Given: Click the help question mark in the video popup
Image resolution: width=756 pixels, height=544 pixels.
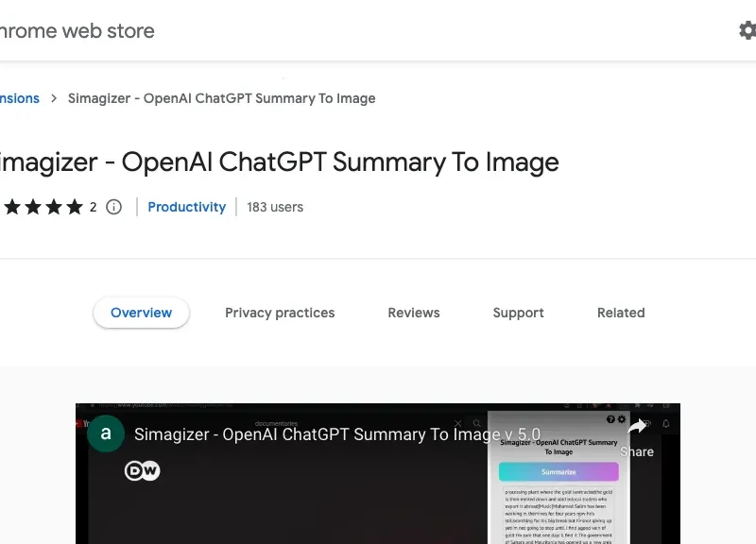Looking at the screenshot, I should pos(610,419).
